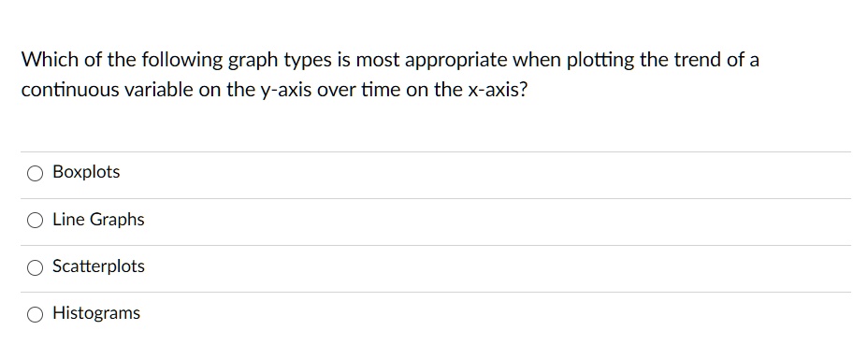Click the word "time" in the question

381,90
